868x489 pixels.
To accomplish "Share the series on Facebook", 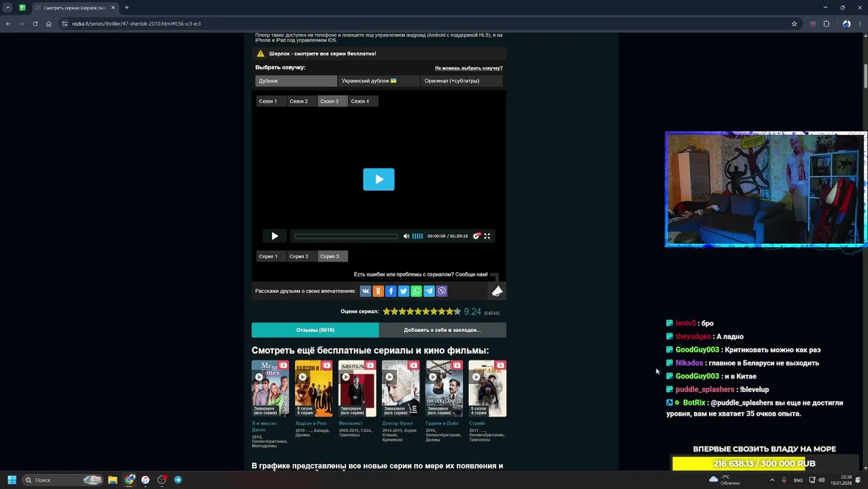I will [x=391, y=291].
